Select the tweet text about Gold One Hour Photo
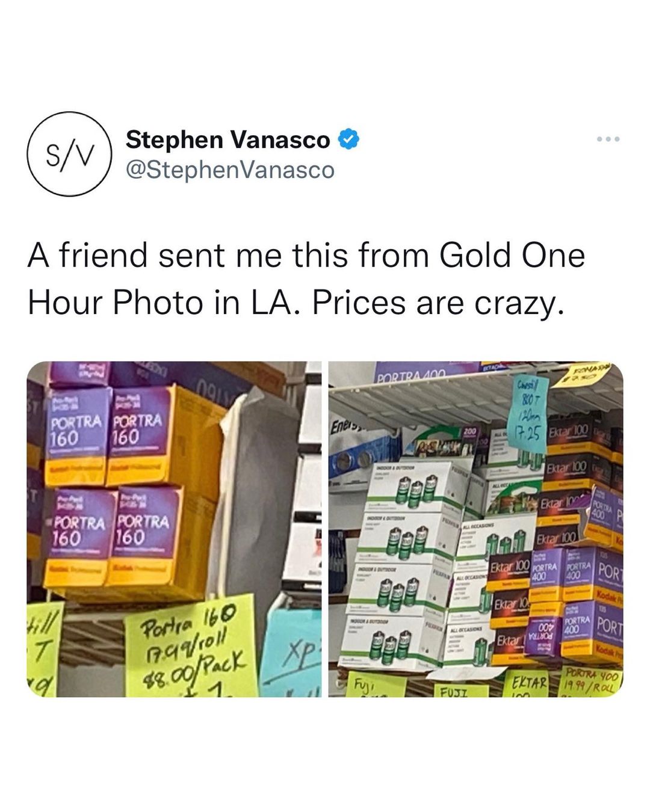 tap(306, 279)
